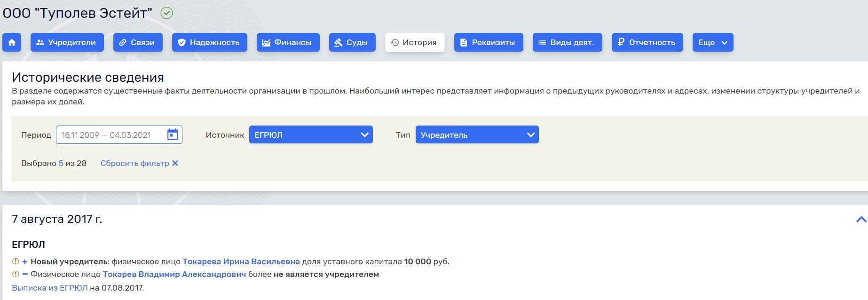
Task: Open Токарева Ирина Васильевна profile link
Action: 241,261
